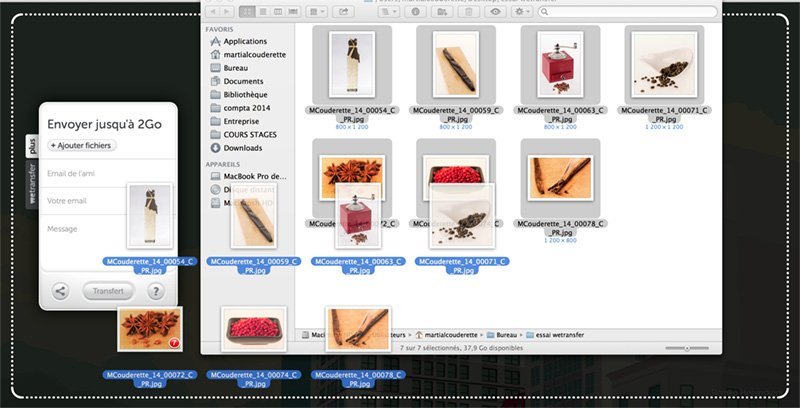This screenshot has height=408, width=800.
Task: Click filename MCouderette_14_00078_C_PR.jpg in Finder
Action: point(560,227)
